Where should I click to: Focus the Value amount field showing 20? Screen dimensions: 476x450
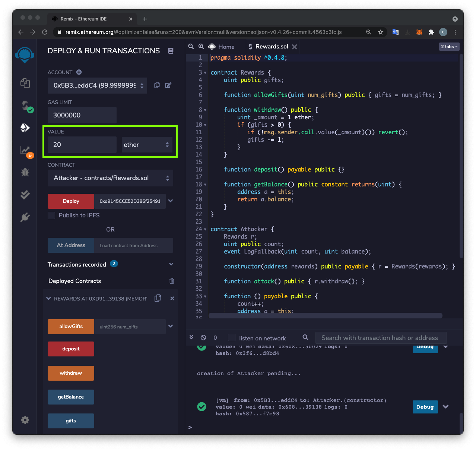(x=82, y=145)
